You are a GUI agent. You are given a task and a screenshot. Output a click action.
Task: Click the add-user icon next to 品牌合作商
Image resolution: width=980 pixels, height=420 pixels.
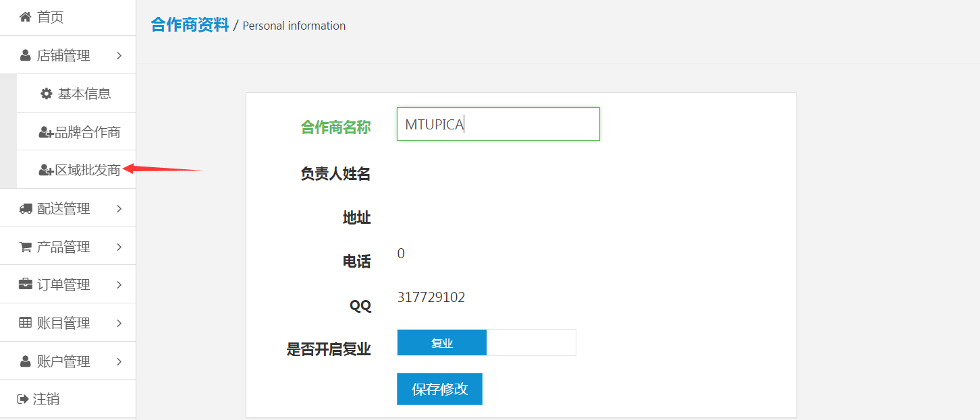pos(46,132)
